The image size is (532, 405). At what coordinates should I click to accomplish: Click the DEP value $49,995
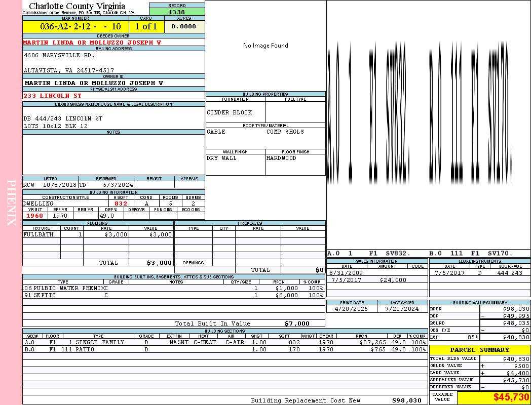516,316
